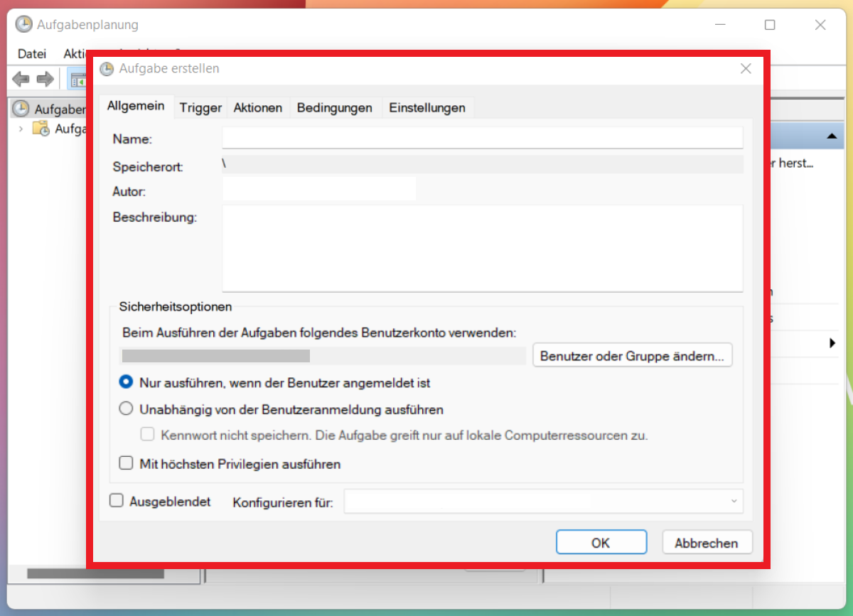Image resolution: width=853 pixels, height=616 pixels.
Task: Confirm the dialog with OK
Action: (601, 543)
